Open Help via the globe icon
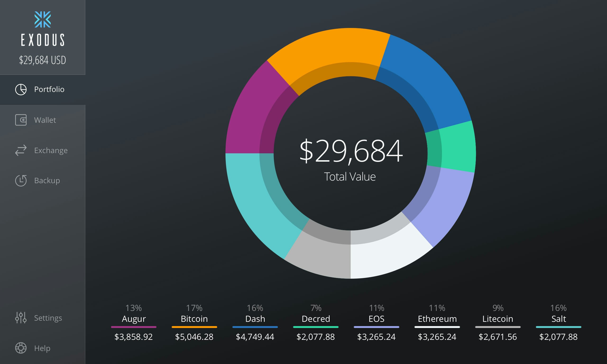The height and width of the screenshot is (364, 607). point(21,348)
